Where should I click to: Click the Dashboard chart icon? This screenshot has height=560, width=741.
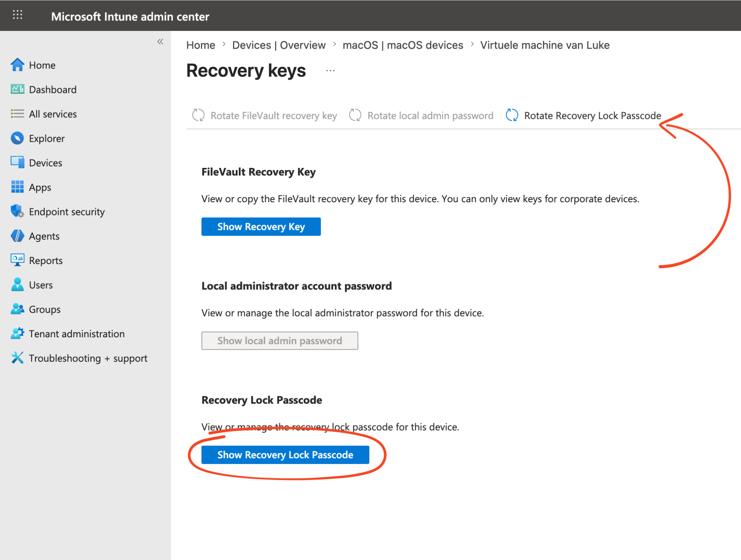[x=17, y=89]
